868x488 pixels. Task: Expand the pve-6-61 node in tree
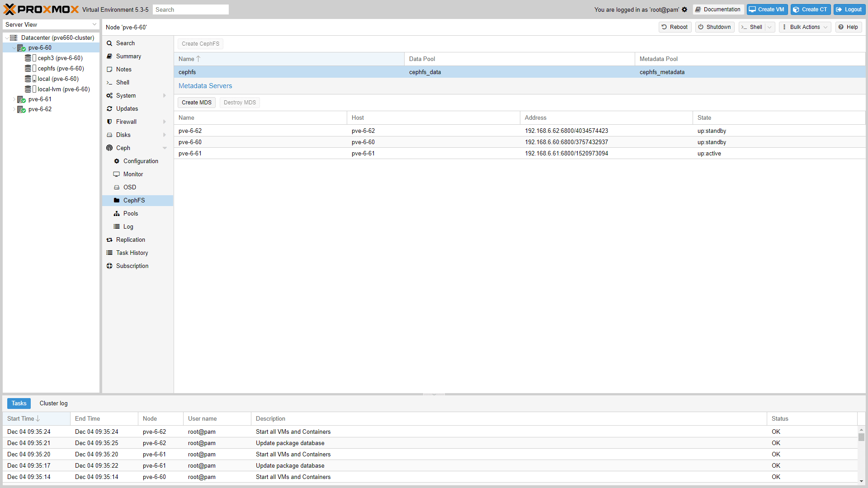coord(14,99)
